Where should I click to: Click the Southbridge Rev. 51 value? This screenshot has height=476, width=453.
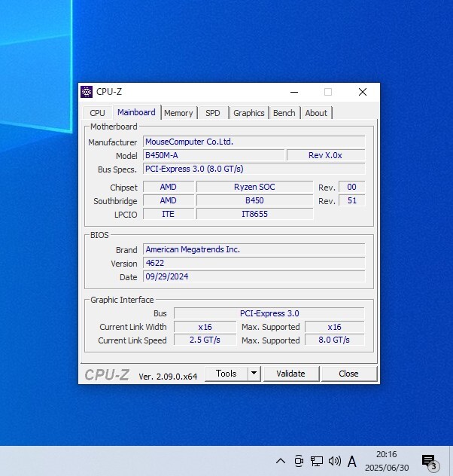(x=351, y=200)
